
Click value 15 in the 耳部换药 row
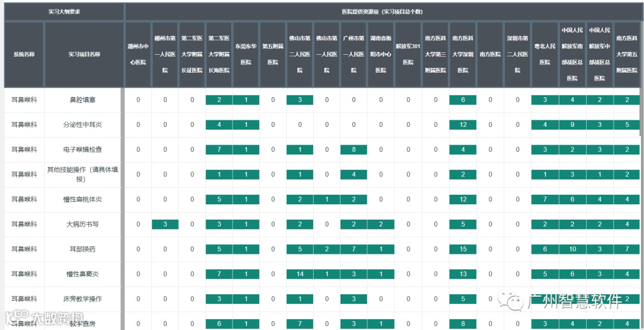(x=463, y=249)
